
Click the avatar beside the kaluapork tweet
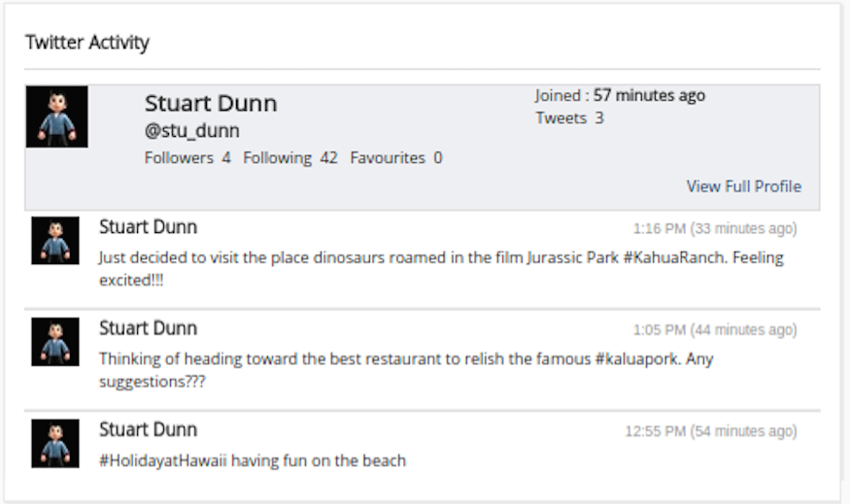[55, 341]
